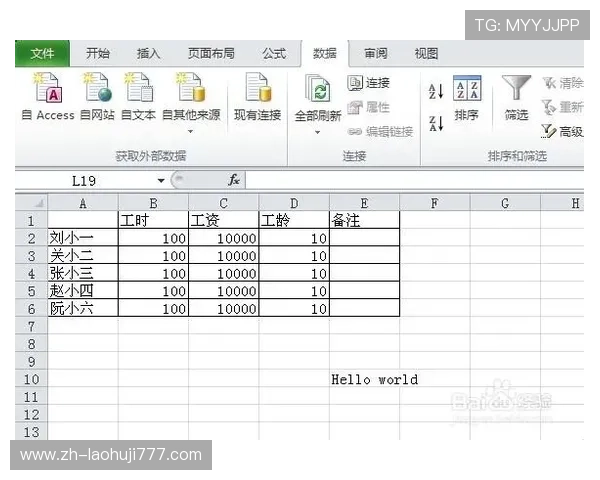Viewport: 600px width, 480px height.
Task: Switch to the Insert (插入) tab
Action: (148, 54)
